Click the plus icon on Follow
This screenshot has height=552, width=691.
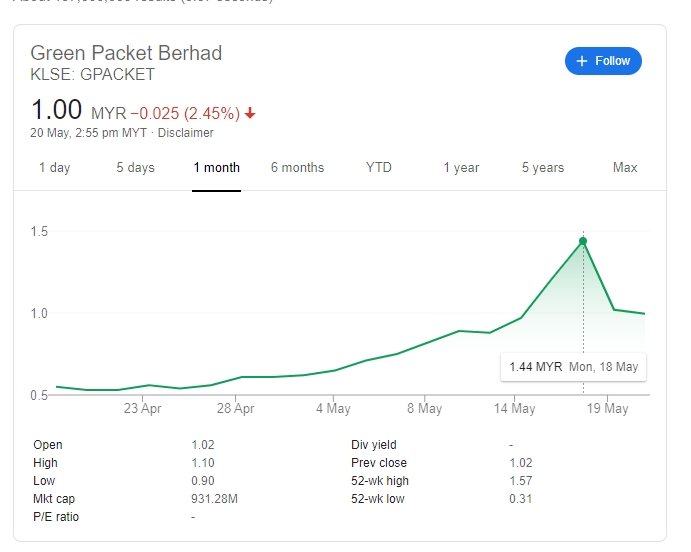coord(582,61)
